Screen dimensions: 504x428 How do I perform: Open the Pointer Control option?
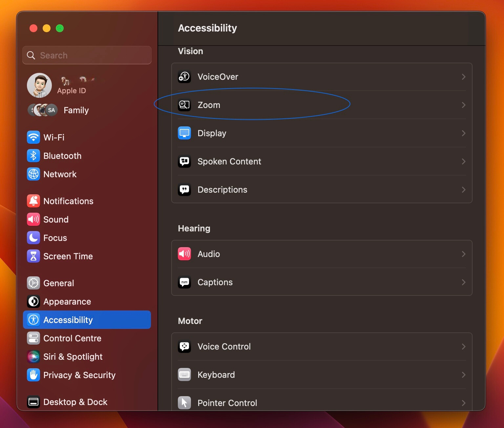point(322,403)
